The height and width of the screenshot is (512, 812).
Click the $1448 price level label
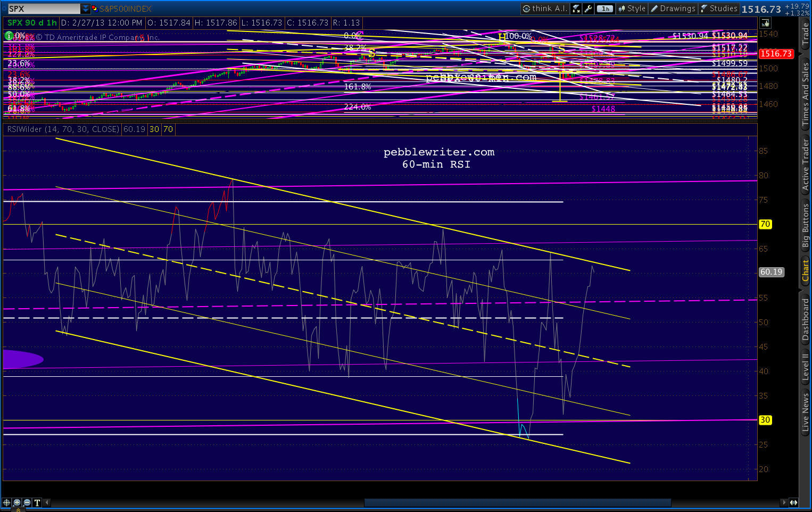(603, 109)
